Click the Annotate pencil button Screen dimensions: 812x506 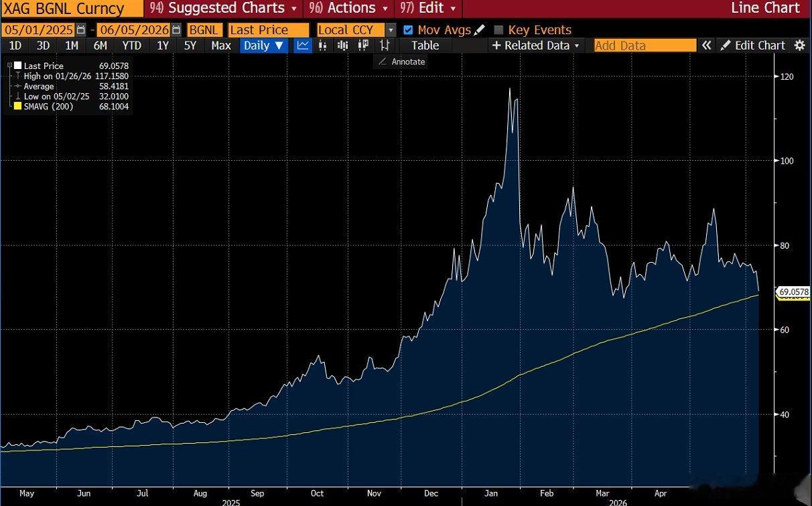(x=401, y=61)
